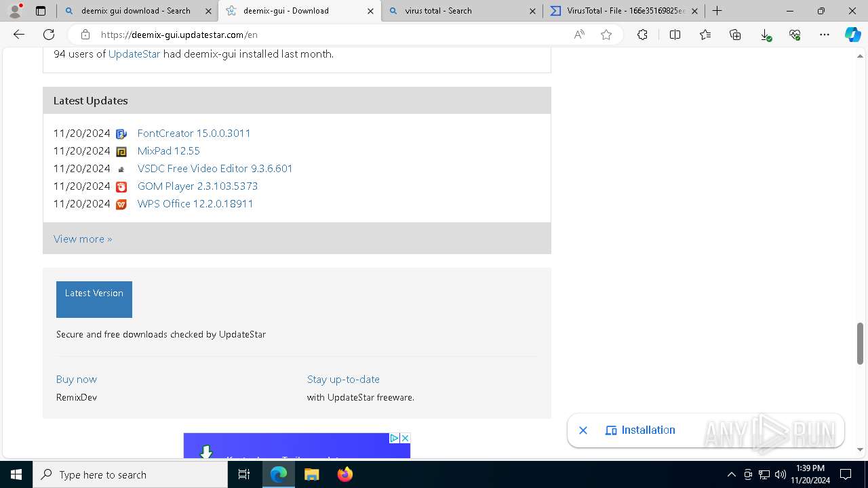Close the VirusTotal File tab

[x=694, y=11]
